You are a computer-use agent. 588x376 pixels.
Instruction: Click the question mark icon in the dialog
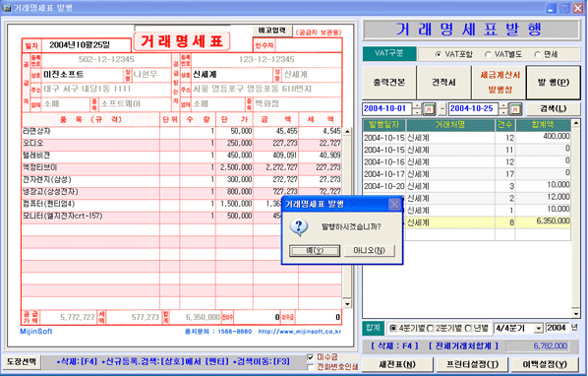299,227
